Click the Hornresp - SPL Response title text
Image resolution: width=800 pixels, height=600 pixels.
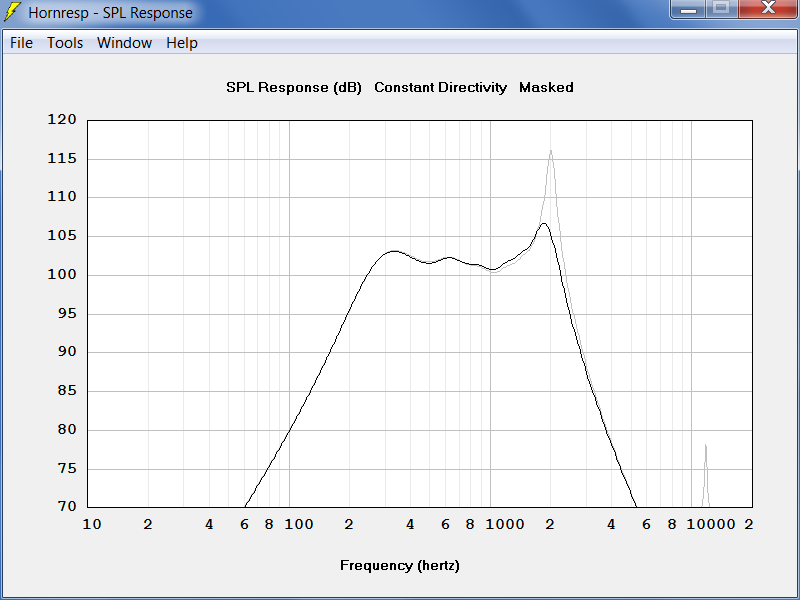(110, 13)
